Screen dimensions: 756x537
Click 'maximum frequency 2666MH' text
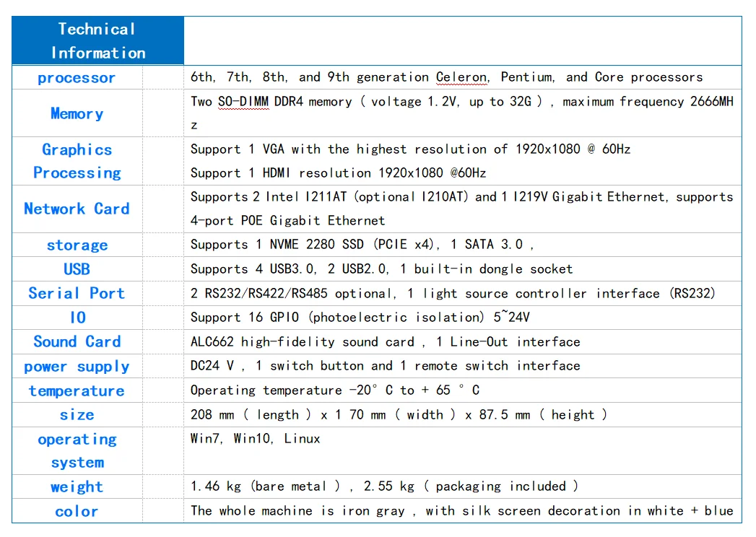[648, 102]
